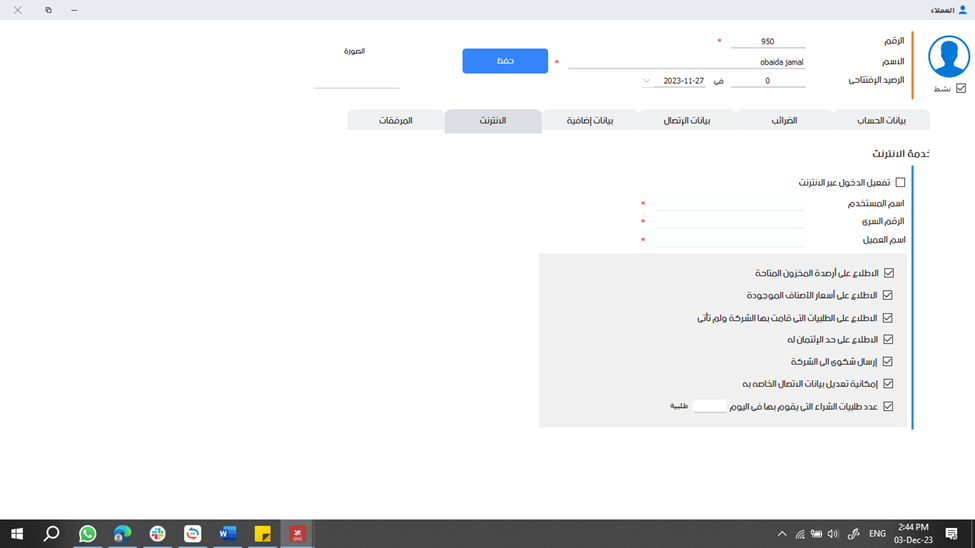Show hidden system tray icons
This screenshot has width=975, height=548.
tap(782, 534)
